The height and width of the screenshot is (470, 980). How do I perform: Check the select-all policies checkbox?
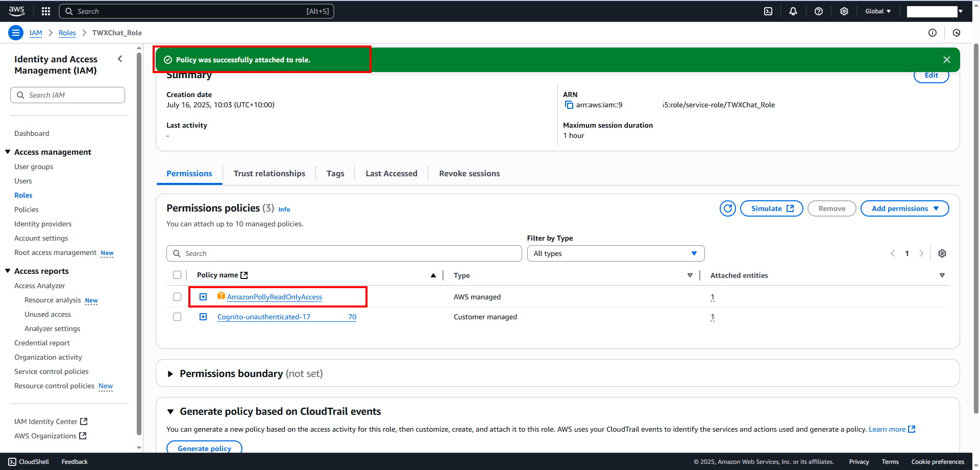pyautogui.click(x=177, y=275)
